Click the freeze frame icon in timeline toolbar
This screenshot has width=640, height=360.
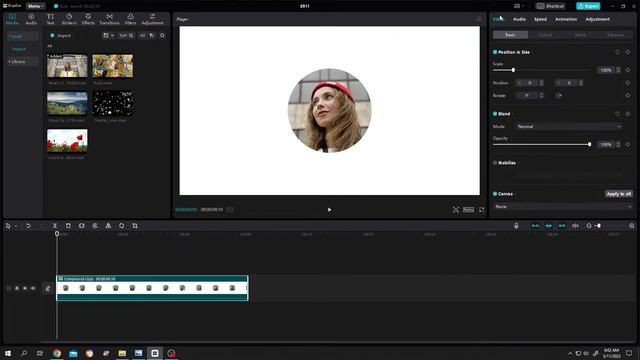click(82, 226)
